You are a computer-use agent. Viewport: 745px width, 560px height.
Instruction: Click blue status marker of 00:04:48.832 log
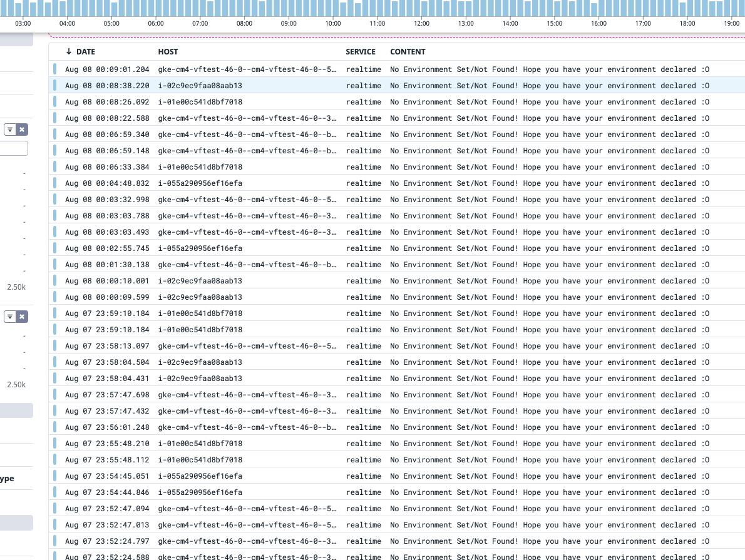(x=55, y=183)
